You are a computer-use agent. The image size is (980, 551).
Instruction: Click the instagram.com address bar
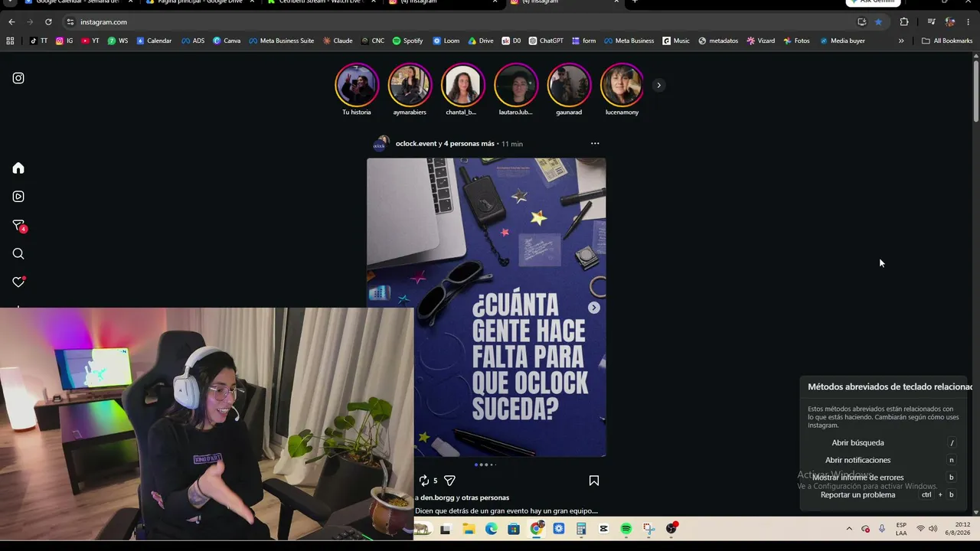click(x=459, y=22)
